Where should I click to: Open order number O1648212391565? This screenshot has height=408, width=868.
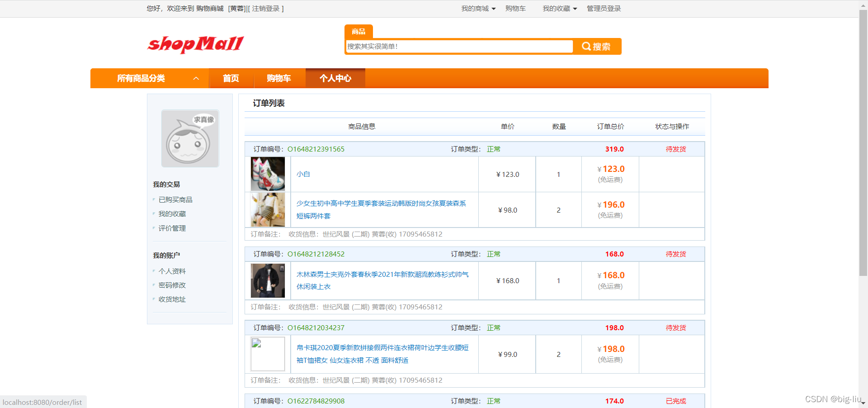[316, 149]
